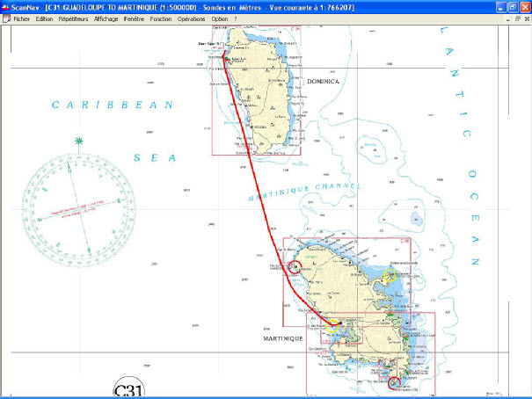The image size is (532, 399).
Task: Open the Edition menu
Action: tap(45, 18)
